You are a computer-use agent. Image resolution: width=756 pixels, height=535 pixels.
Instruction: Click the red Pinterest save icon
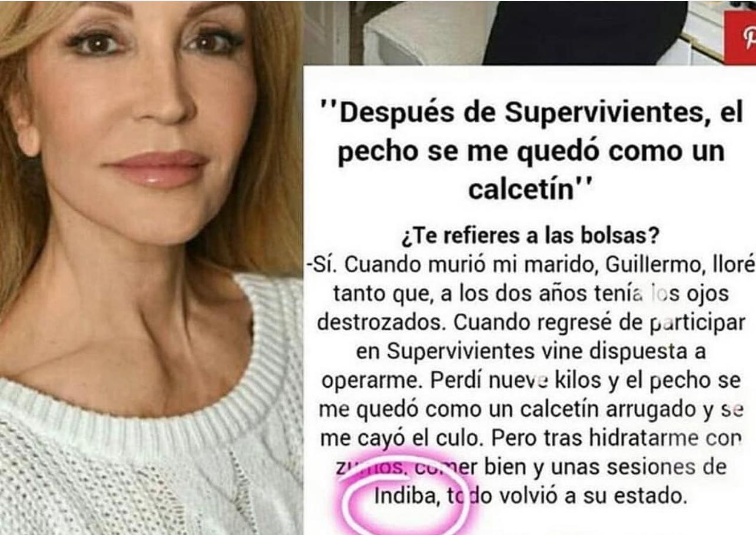click(741, 37)
